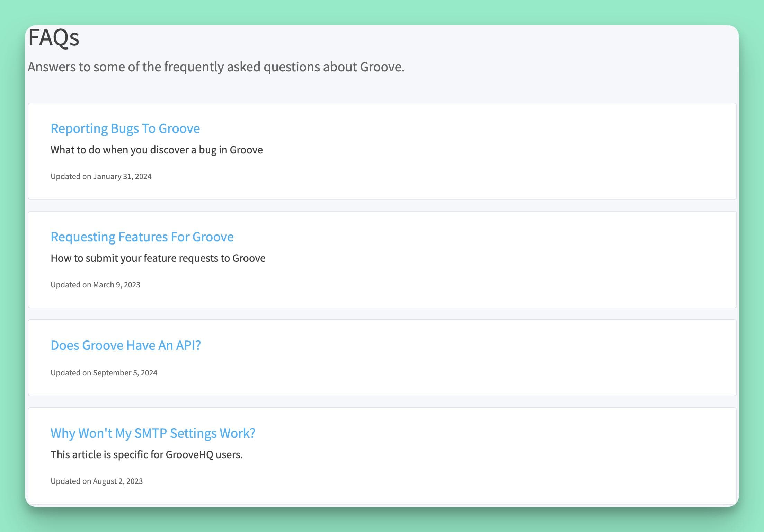Viewport: 764px width, 532px height.
Task: Open the Reporting Bugs To Groove article
Action: (x=125, y=128)
